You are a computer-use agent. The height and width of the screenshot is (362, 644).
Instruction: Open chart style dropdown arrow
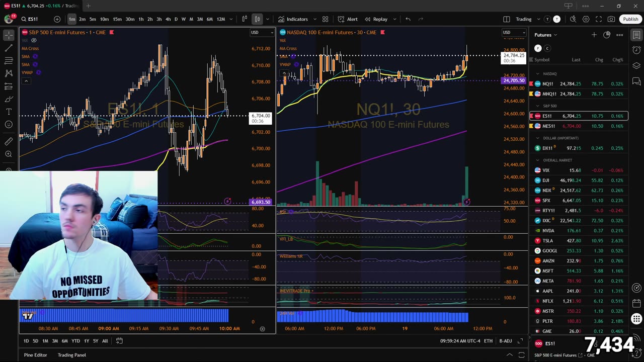pyautogui.click(x=268, y=19)
